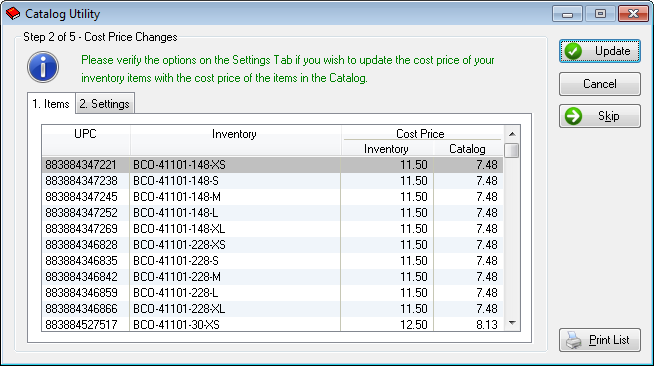The image size is (654, 366).
Task: Select UPC 883884347252 cell
Action: (86, 213)
